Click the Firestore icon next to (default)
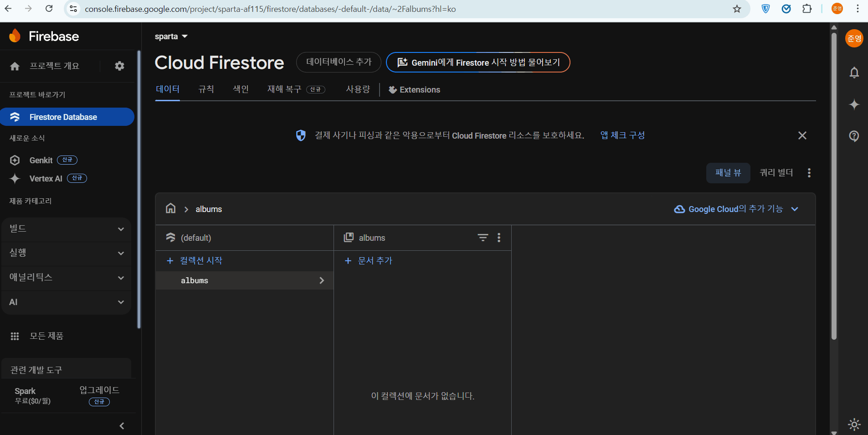This screenshot has width=868, height=435. point(171,238)
